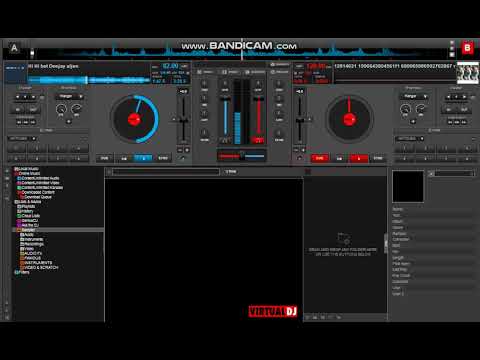Toggle the effect on button on deck B

413,121
